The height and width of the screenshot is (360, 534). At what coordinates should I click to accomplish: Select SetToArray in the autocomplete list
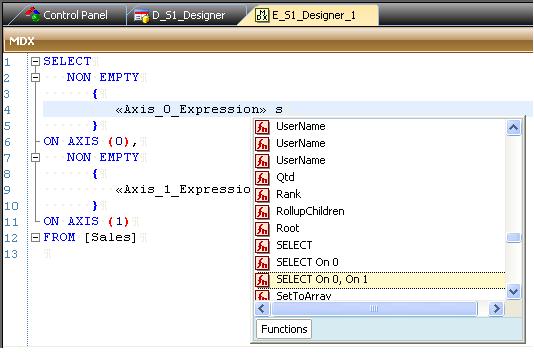click(x=380, y=295)
